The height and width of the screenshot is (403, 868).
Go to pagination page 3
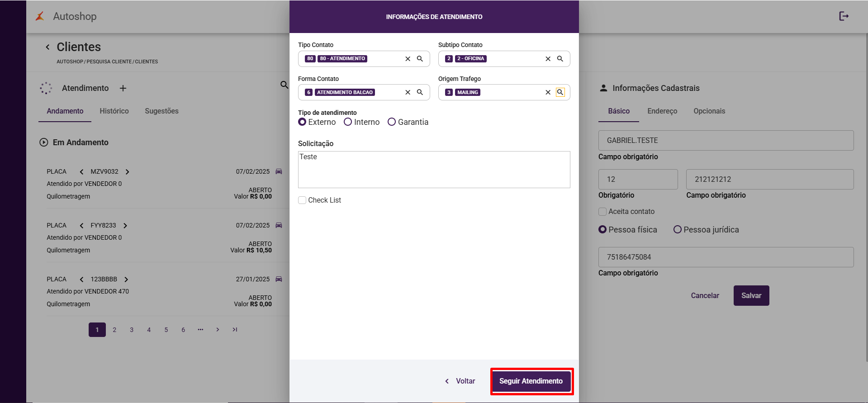tap(132, 330)
